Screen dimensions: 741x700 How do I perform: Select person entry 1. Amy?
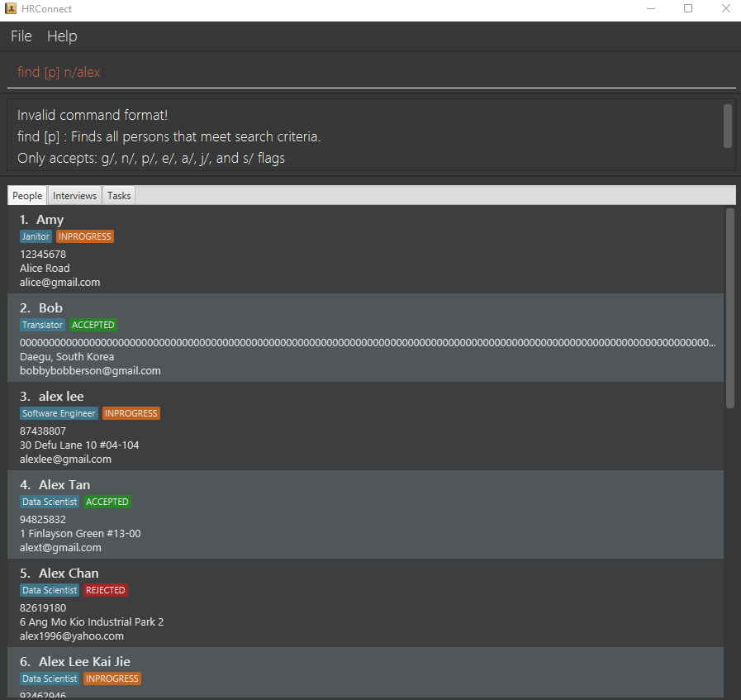pyautogui.click(x=365, y=250)
